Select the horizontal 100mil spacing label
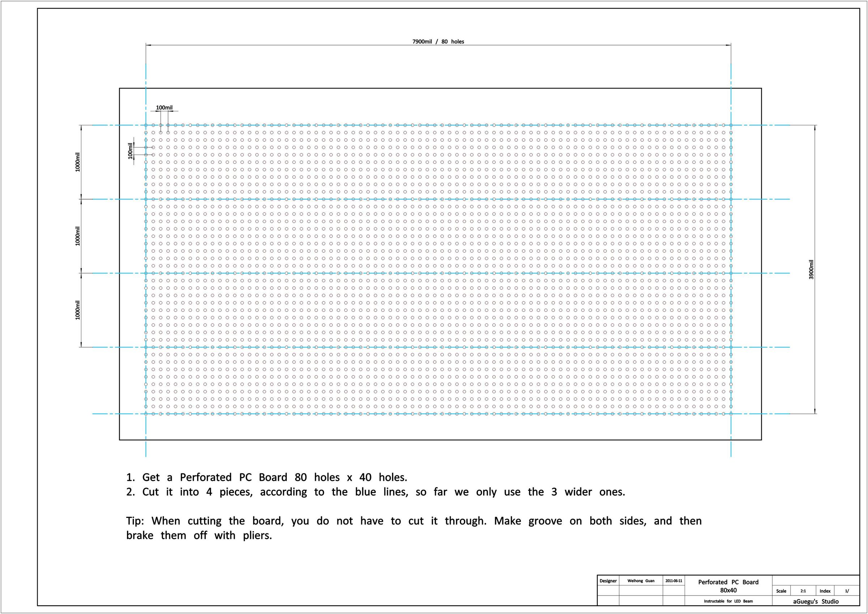This screenshot has width=868, height=614. point(164,108)
